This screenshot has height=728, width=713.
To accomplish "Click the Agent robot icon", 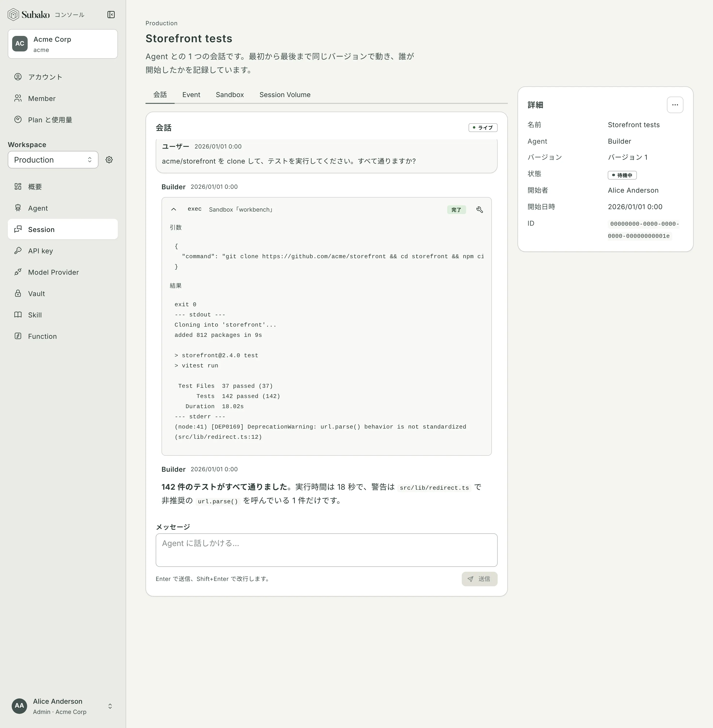I will (18, 207).
